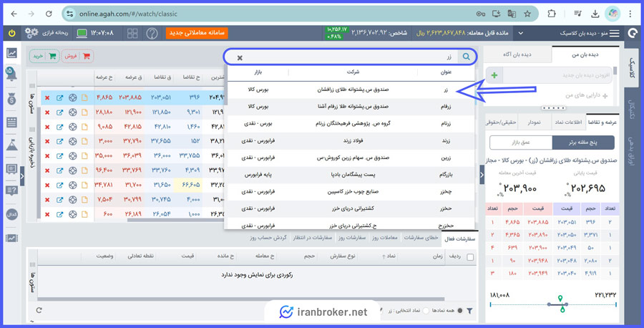Click the search magnifier icon

(466, 57)
